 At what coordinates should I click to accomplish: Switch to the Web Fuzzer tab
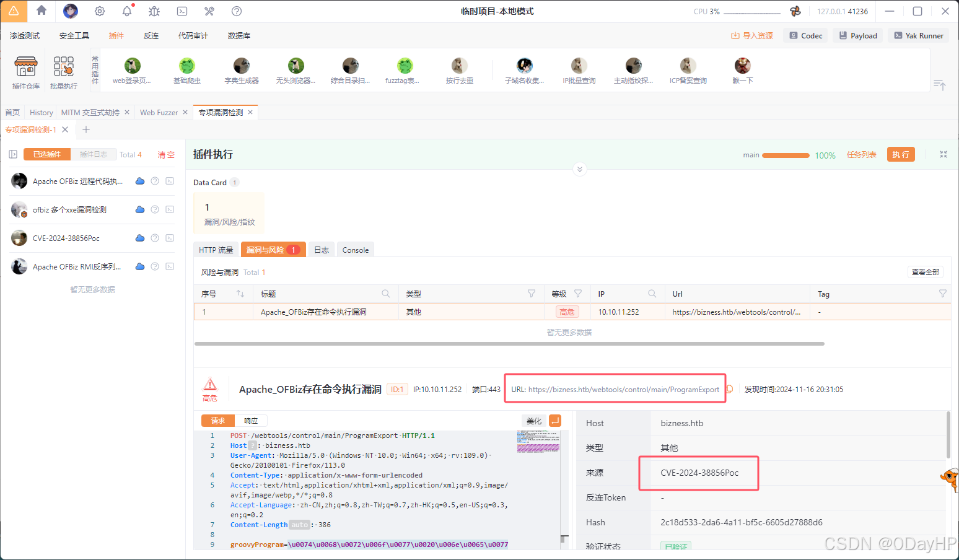click(x=159, y=112)
